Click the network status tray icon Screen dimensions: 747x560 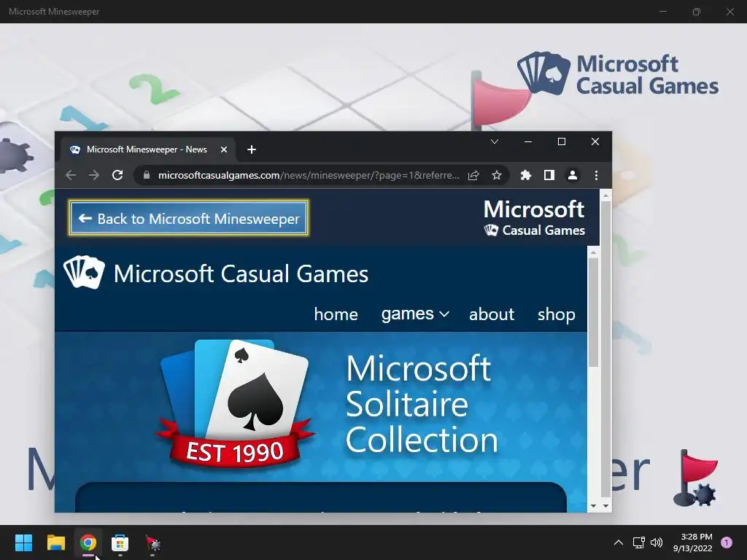click(639, 542)
